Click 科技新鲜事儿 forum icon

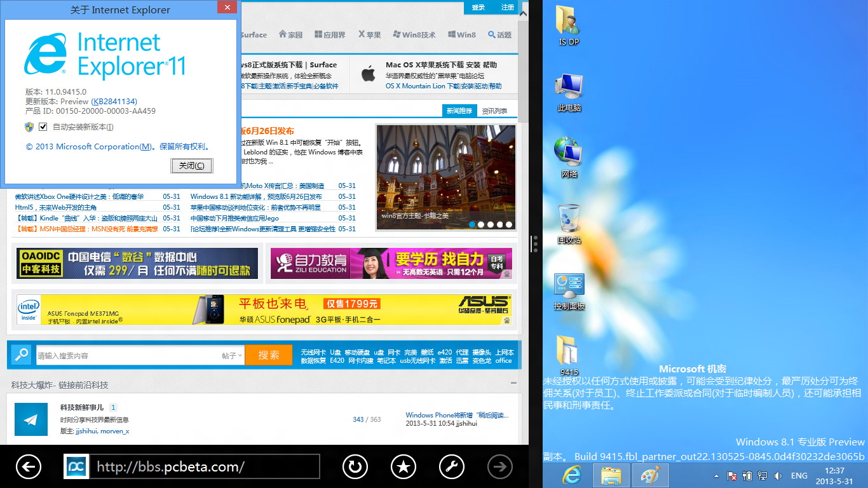point(31,419)
